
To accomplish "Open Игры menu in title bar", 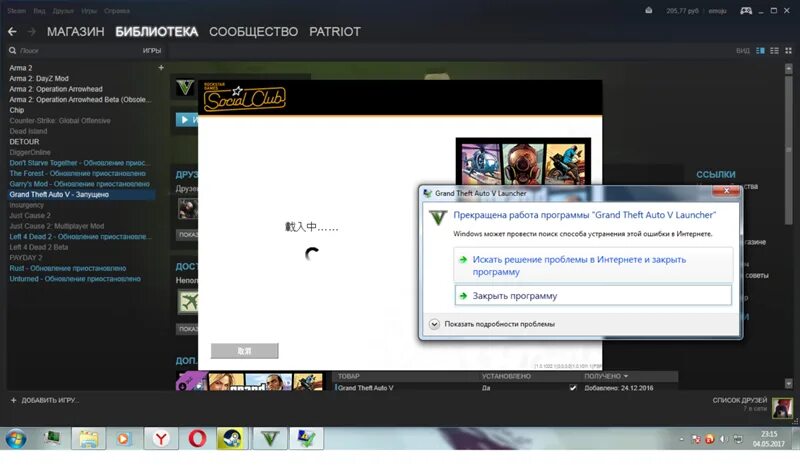I will point(89,11).
